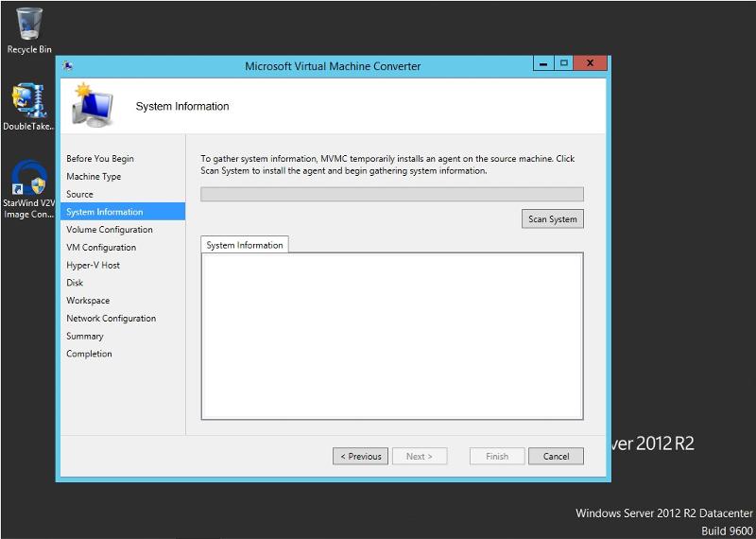Go to Hyper-V Host step

tap(93, 266)
